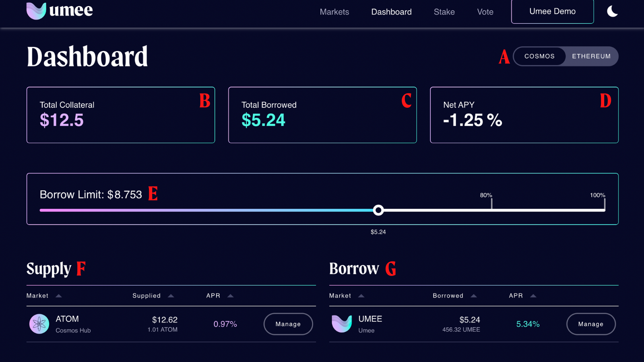Sort Borrow table by Market arrow
Viewport: 644px width, 362px height.
(361, 296)
